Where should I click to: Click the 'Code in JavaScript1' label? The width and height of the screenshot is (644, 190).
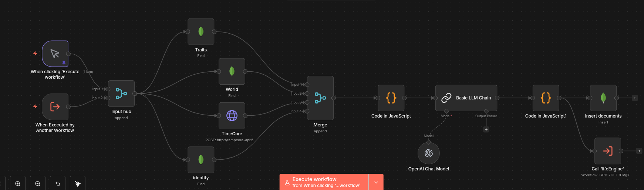coord(546,116)
